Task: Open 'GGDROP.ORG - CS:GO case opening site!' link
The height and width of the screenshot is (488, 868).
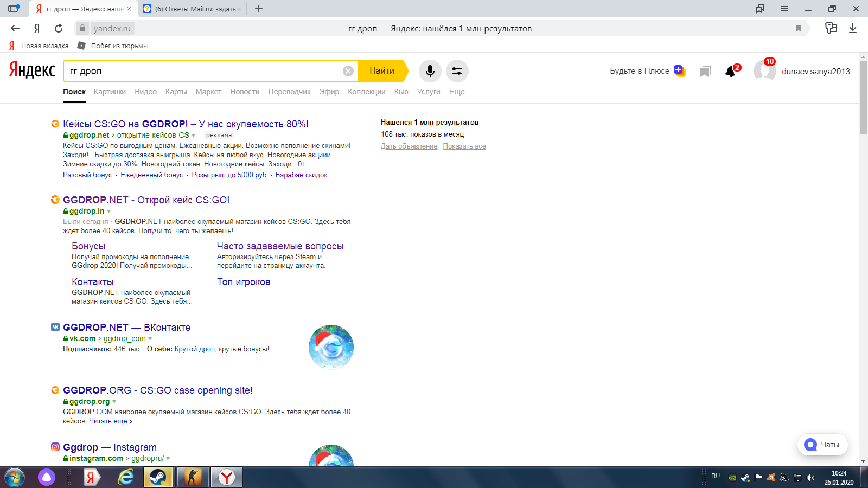Action: click(158, 390)
